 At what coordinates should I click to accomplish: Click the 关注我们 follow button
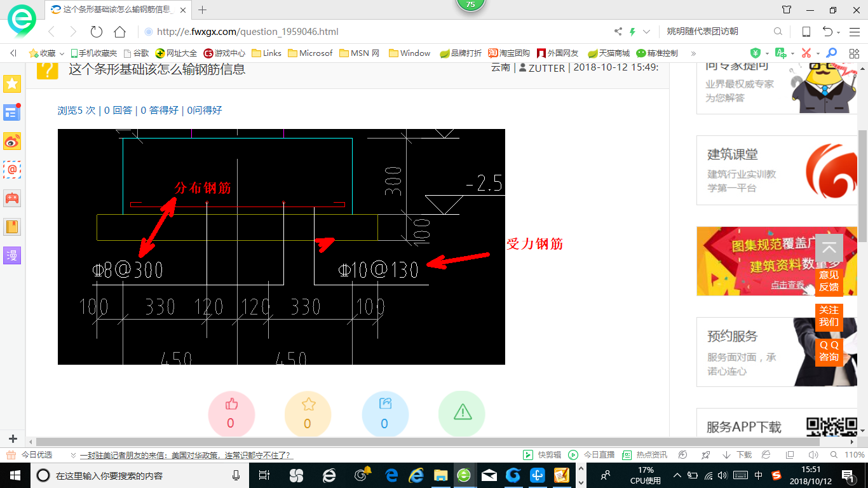click(829, 316)
